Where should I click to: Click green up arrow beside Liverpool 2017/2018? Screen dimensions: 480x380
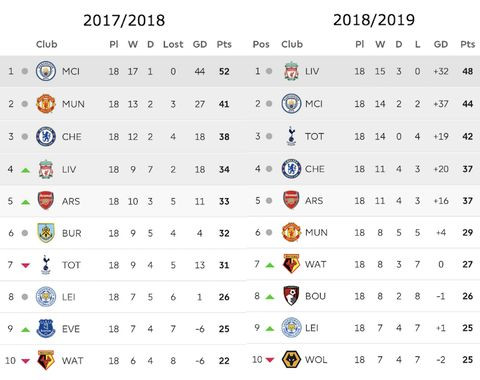[x=25, y=170]
